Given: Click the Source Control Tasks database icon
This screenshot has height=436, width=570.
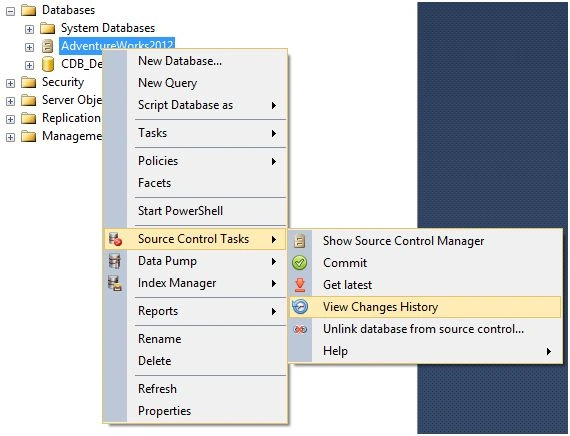Looking at the screenshot, I should click(x=115, y=239).
